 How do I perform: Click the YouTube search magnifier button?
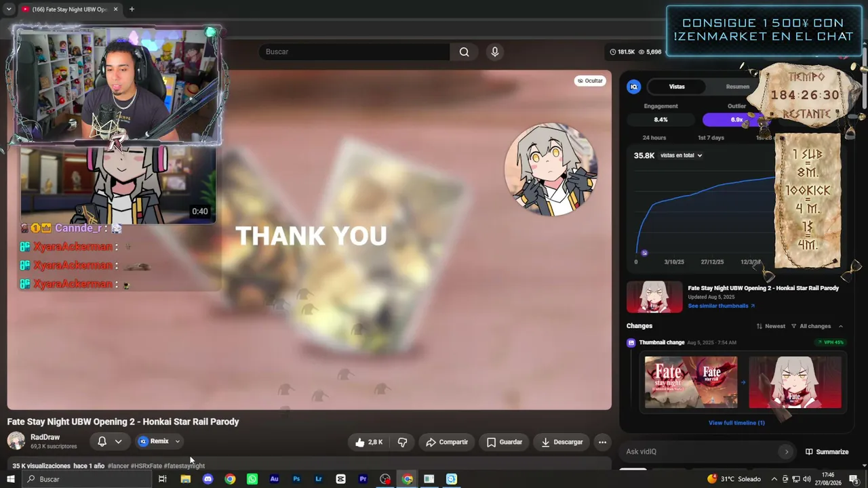pyautogui.click(x=464, y=52)
